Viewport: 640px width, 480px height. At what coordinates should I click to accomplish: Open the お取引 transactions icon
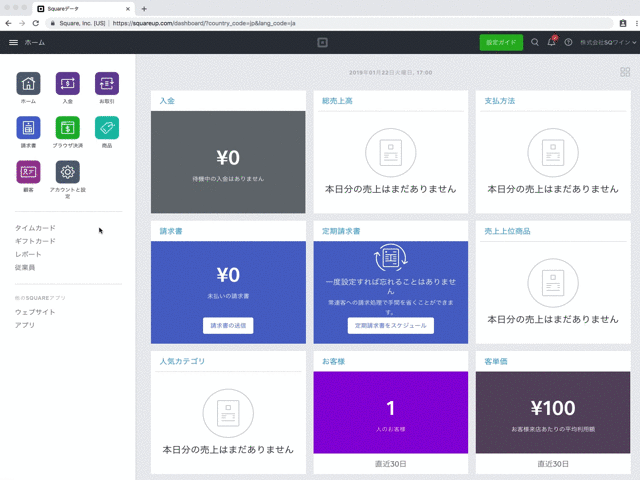coord(106,84)
